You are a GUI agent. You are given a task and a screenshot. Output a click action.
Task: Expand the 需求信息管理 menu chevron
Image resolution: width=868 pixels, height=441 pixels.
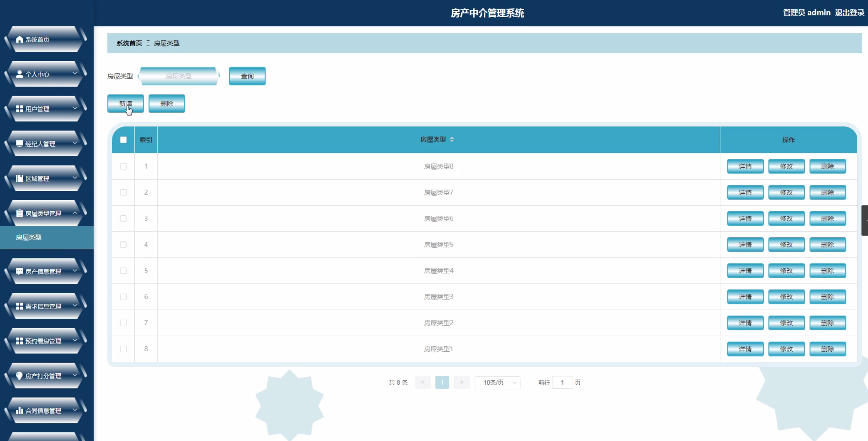75,306
